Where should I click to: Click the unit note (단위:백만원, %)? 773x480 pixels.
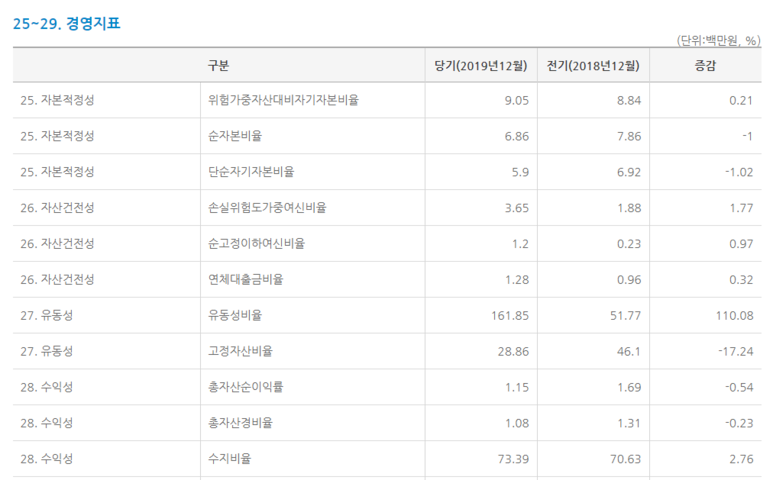tap(718, 41)
